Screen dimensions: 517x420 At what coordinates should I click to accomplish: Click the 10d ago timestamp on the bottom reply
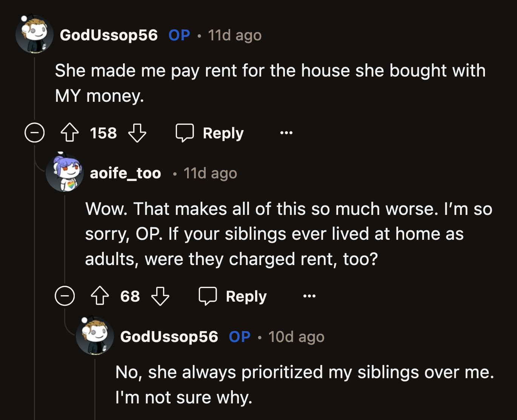click(297, 337)
